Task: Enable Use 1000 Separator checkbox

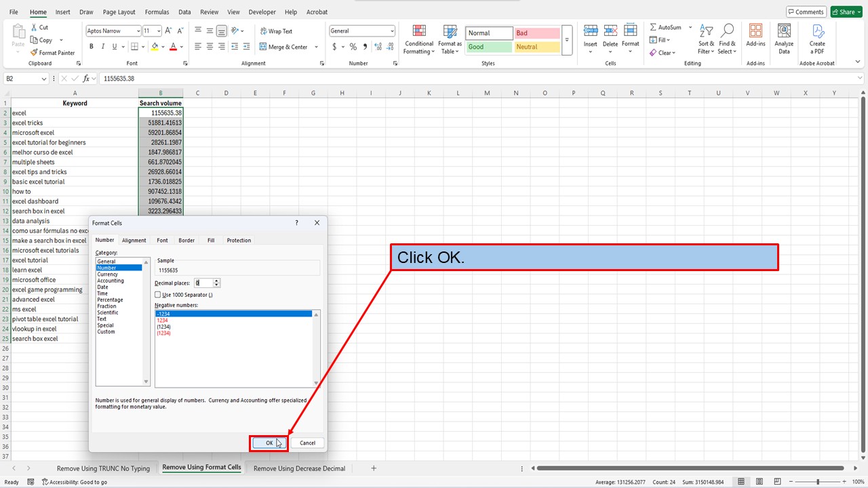Action: point(158,295)
